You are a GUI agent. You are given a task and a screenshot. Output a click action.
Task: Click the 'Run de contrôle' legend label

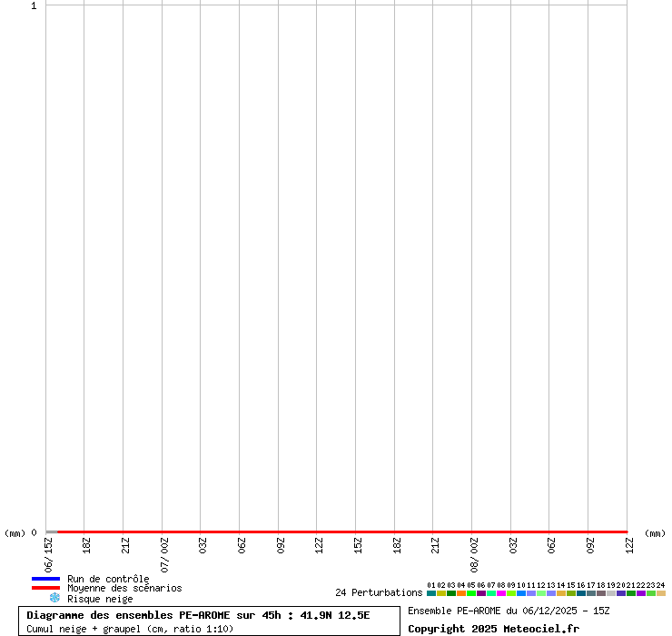pyautogui.click(x=108, y=579)
